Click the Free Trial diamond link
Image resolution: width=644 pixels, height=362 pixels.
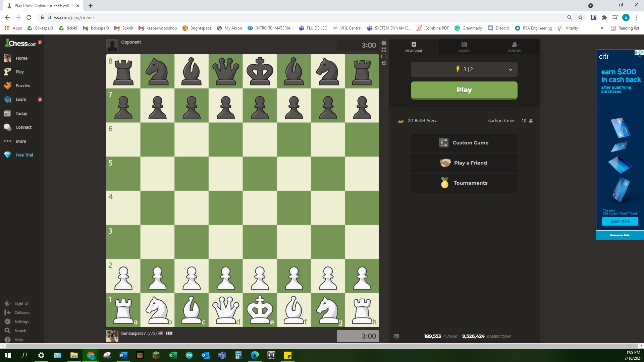click(x=24, y=155)
